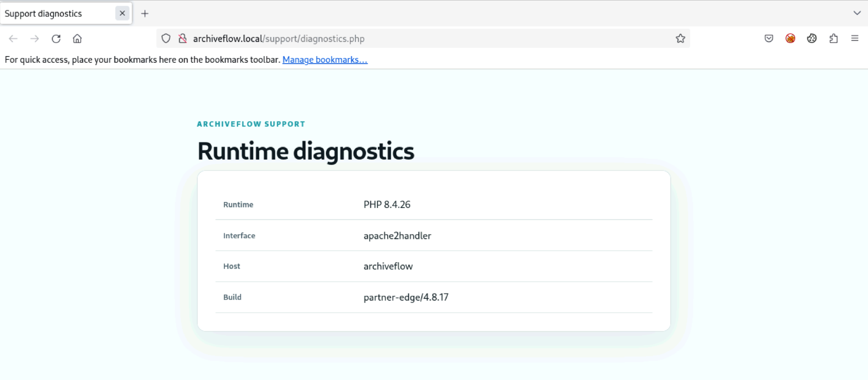Viewport: 868px width, 380px height.
Task: Select the partner-edge/4.8.17 build value
Action: point(406,297)
